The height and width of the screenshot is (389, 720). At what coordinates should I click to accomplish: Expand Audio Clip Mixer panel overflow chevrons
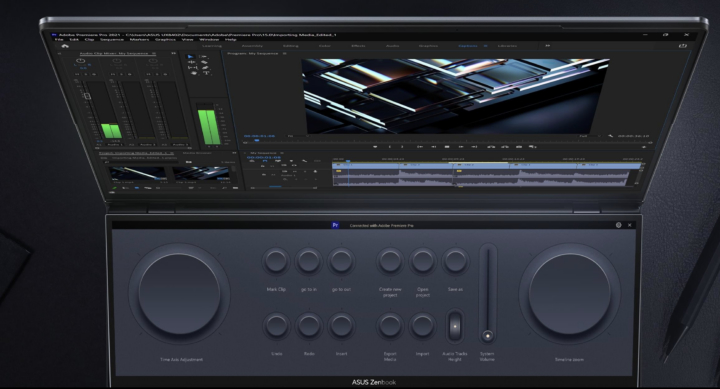coord(174,53)
